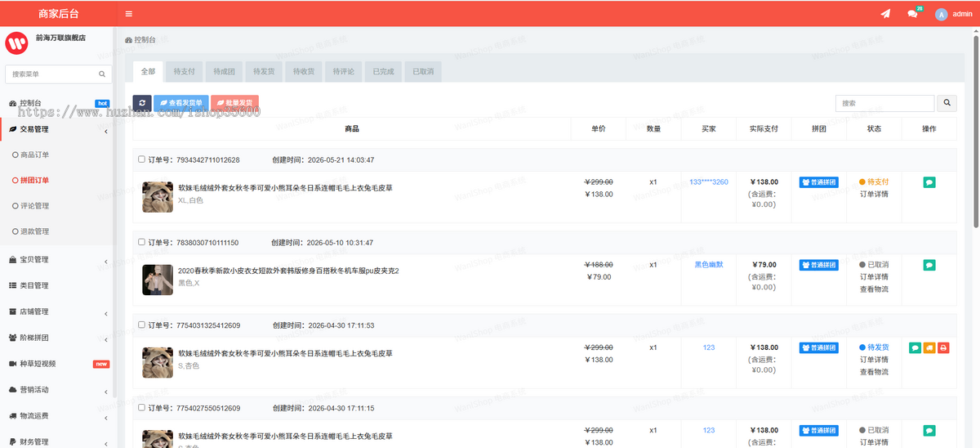Select checkbox for order 7754027550512609
This screenshot has width=980, height=448.
tap(142, 408)
